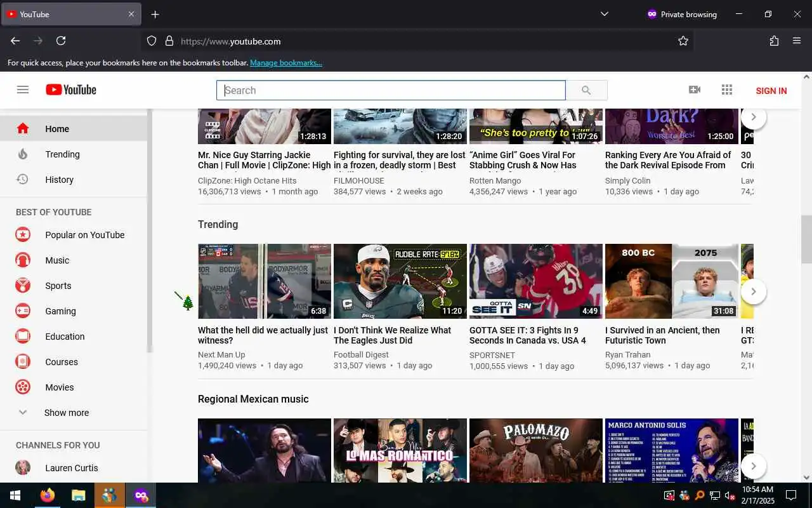812x508 pixels.
Task: Select Trending in the sidebar
Action: coord(74,154)
